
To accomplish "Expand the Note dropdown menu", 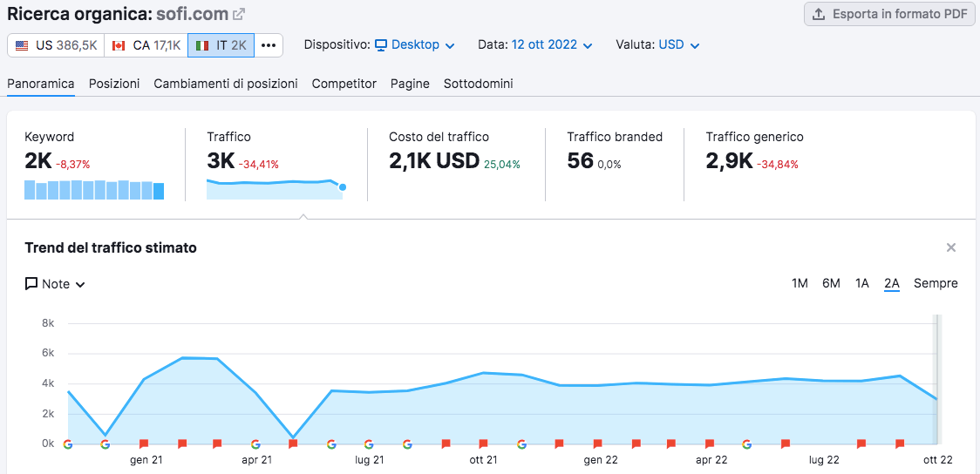I will (x=55, y=284).
